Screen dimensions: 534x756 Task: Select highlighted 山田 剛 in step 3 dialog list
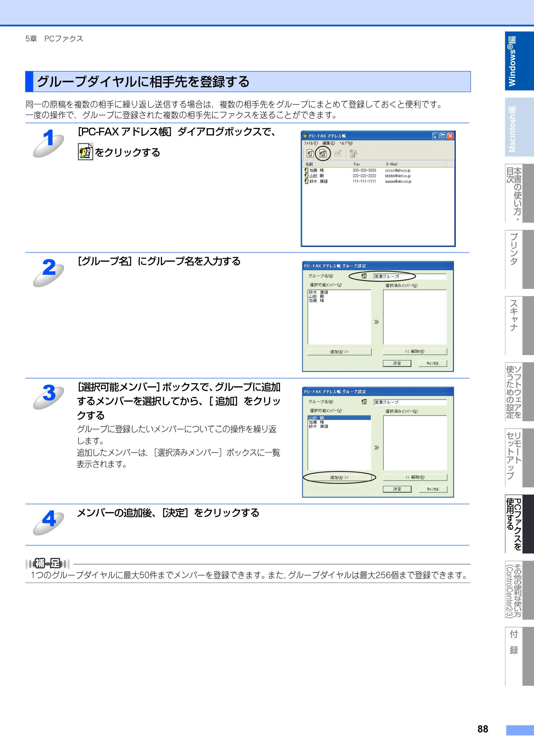[339, 418]
